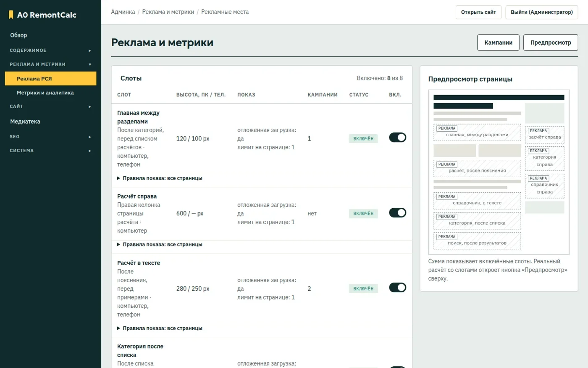Click the 'справочник справа' preview slot

click(545, 186)
